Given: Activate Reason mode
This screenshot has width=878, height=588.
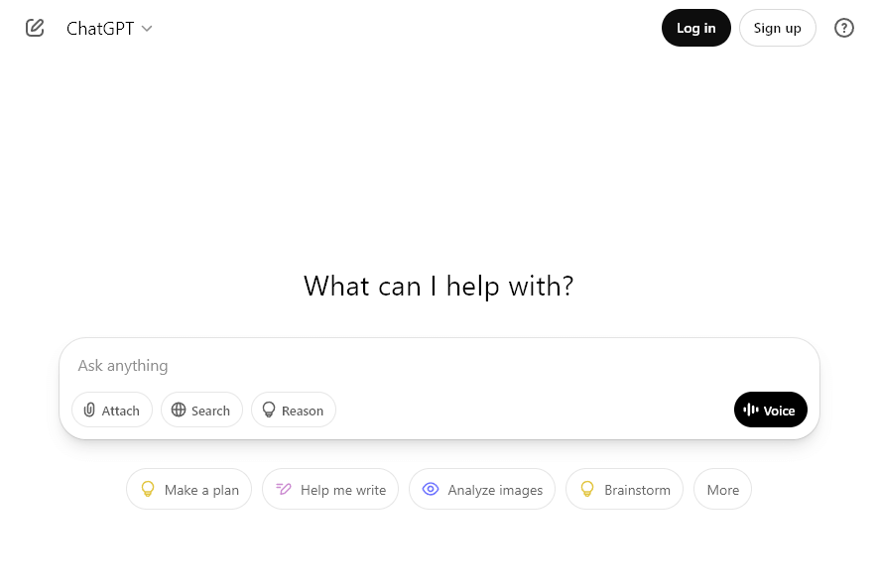Looking at the screenshot, I should coord(293,410).
